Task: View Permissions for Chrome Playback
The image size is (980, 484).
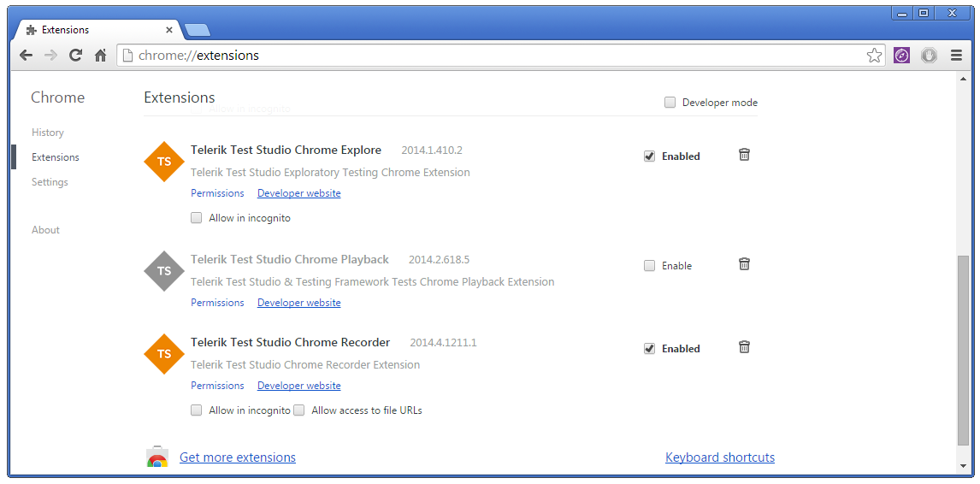Action: (217, 303)
